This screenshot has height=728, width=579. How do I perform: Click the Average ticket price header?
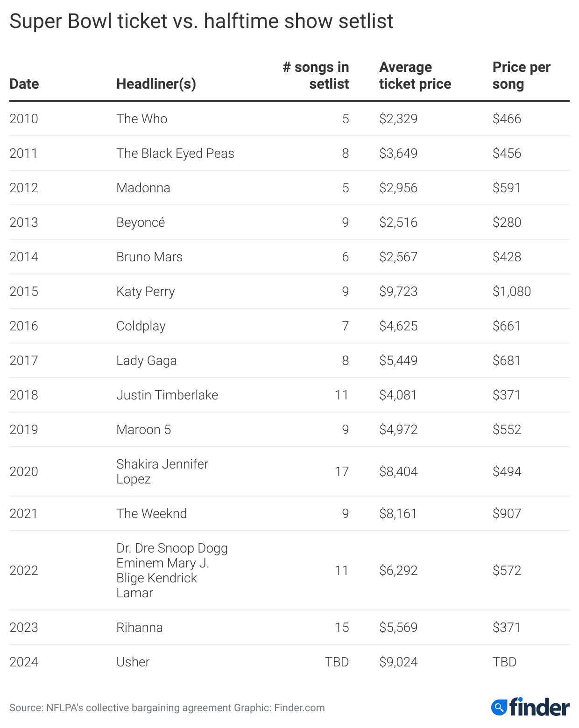point(415,76)
